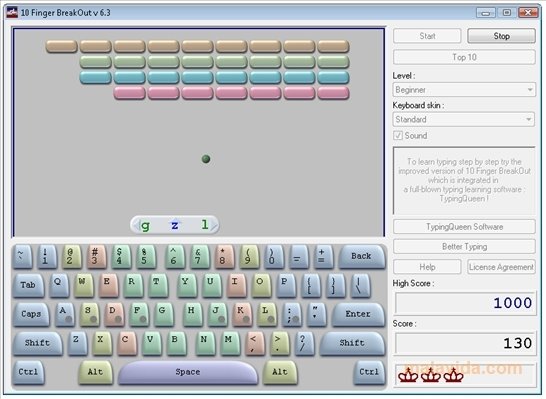Click the High Score field showing 1000
This screenshot has height=399, width=546.
[466, 303]
